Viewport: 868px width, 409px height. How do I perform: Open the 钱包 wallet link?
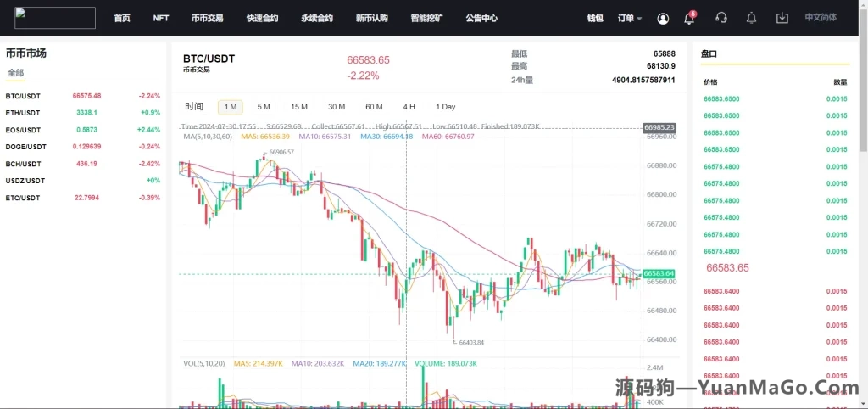595,19
